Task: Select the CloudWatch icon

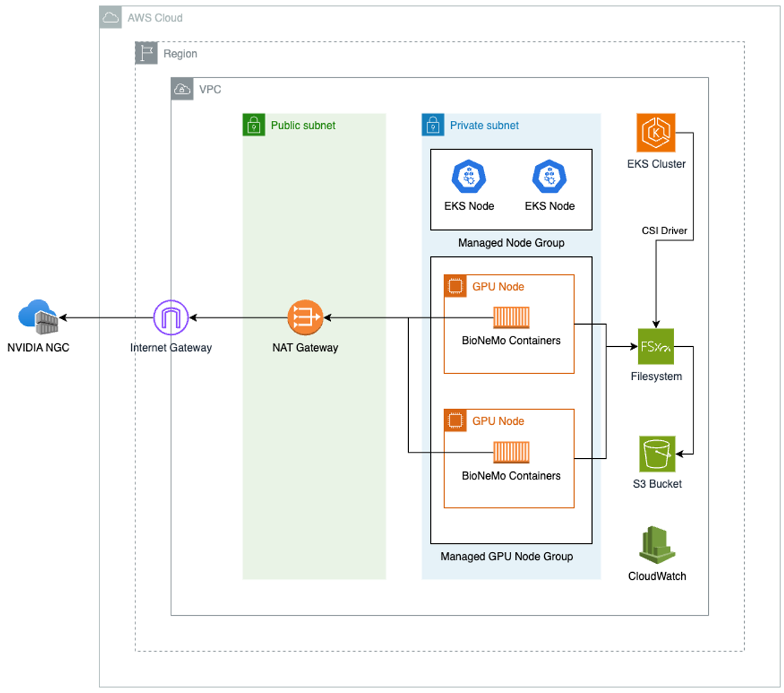Action: pyautogui.click(x=657, y=546)
